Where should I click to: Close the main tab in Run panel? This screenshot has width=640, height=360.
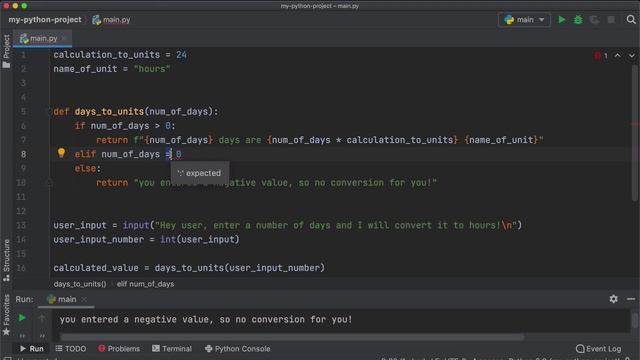pyautogui.click(x=84, y=300)
